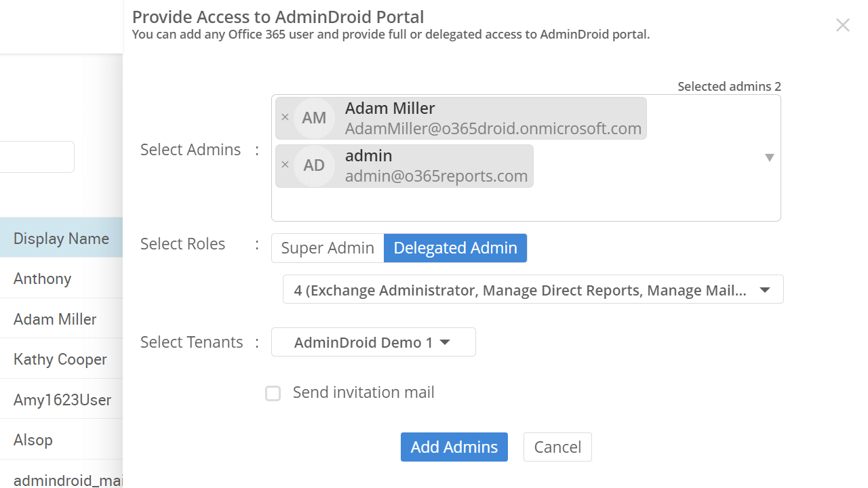
Task: Remove Adam Miller from selected admins
Action: click(x=285, y=118)
